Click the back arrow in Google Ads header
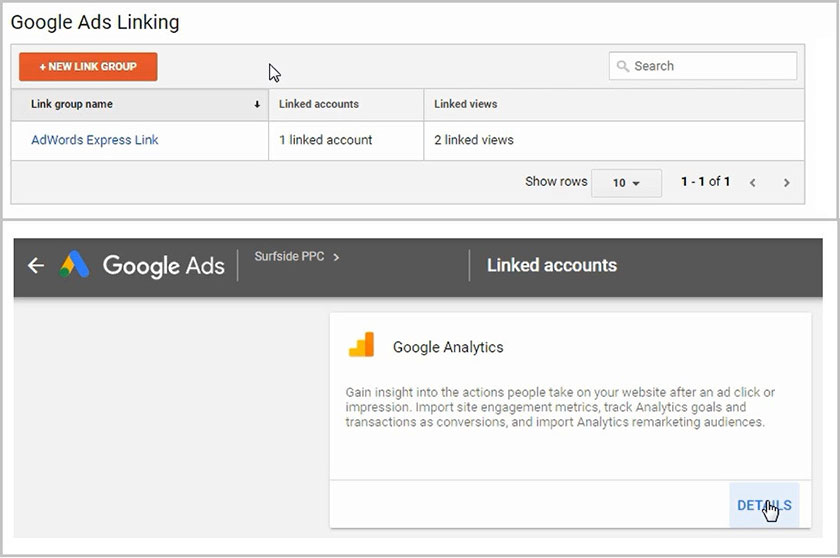840x558 pixels. point(36,266)
